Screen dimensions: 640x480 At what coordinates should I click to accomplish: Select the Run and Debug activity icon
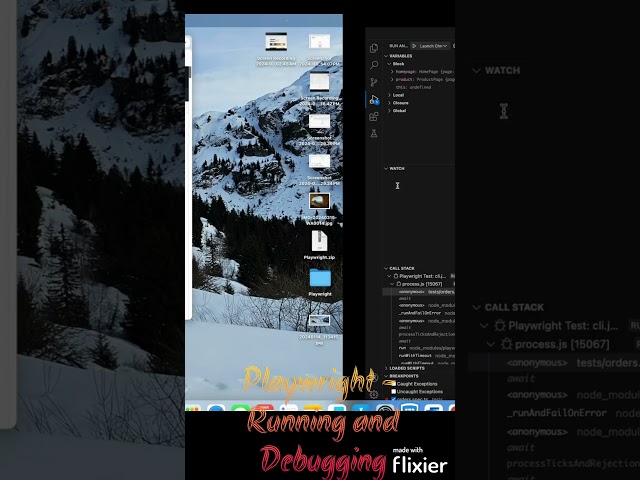tap(374, 99)
